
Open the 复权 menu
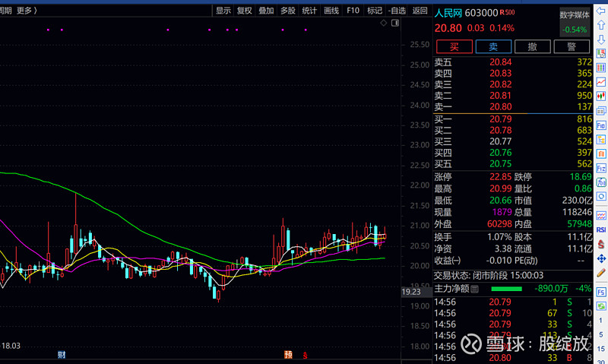tap(245, 11)
